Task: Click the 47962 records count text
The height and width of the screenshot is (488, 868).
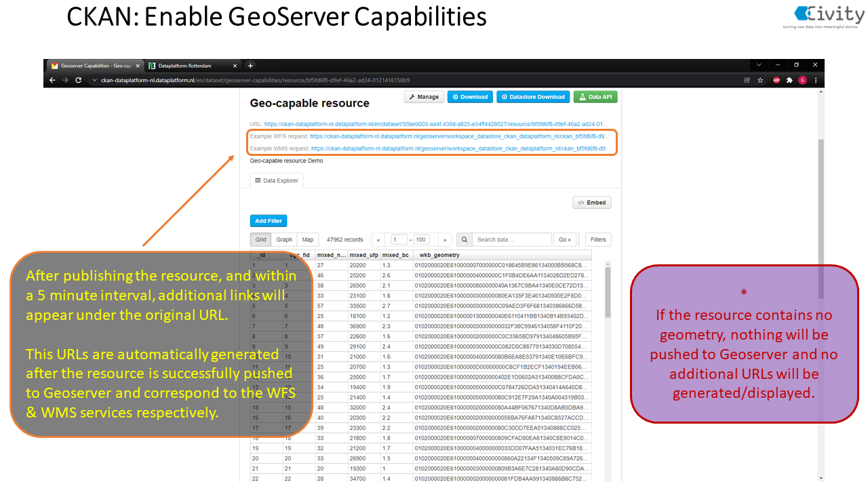Action: pos(345,240)
